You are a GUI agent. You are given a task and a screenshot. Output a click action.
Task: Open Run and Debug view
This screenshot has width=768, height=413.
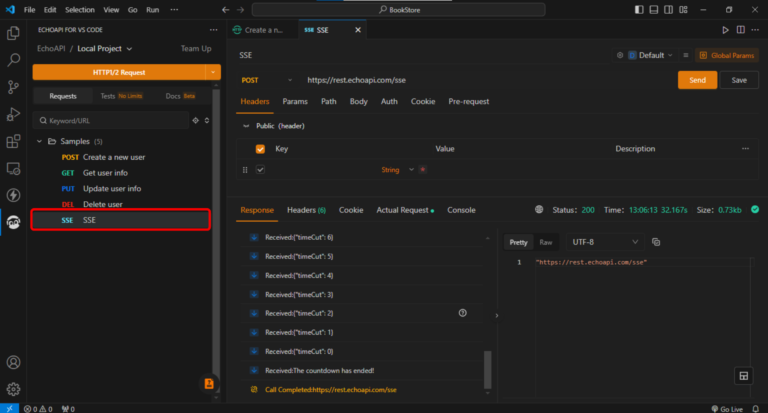pyautogui.click(x=14, y=114)
